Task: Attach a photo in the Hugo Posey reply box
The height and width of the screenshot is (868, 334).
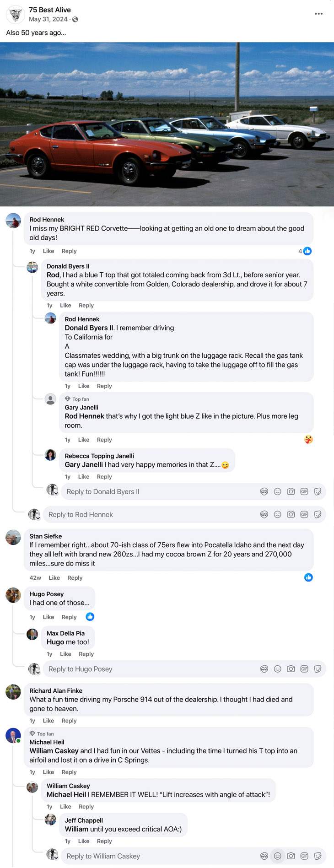Action: click(291, 669)
